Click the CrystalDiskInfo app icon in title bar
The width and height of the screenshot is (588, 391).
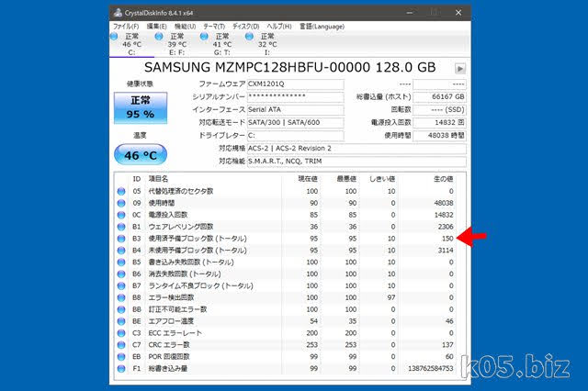point(118,12)
